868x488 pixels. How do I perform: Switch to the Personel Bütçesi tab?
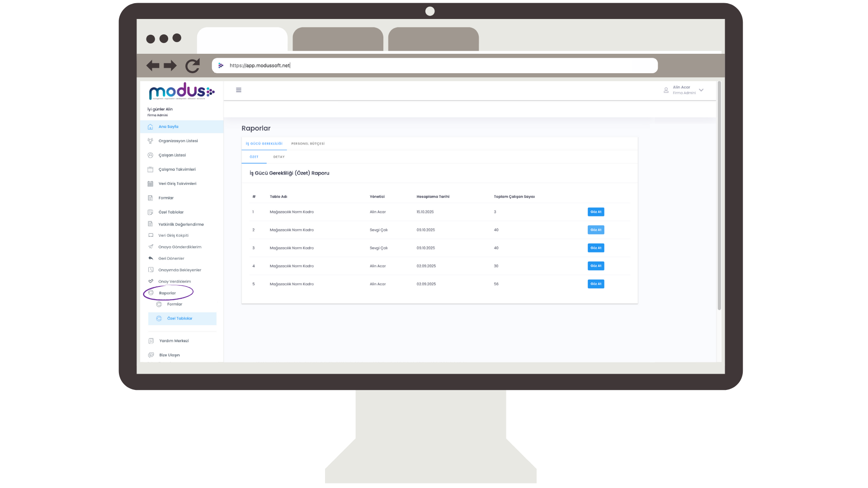[x=308, y=144]
